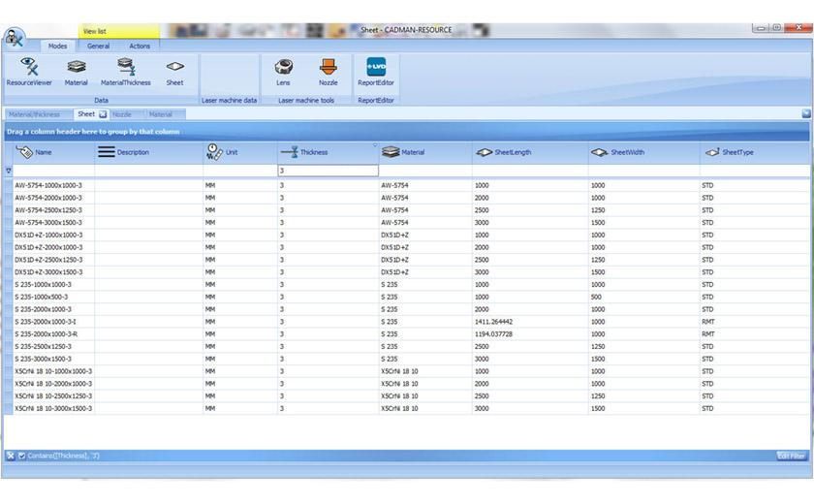Click row selector for AW-5754-2000x1000-3
Viewport: 814px width, 504px height.
[9, 198]
